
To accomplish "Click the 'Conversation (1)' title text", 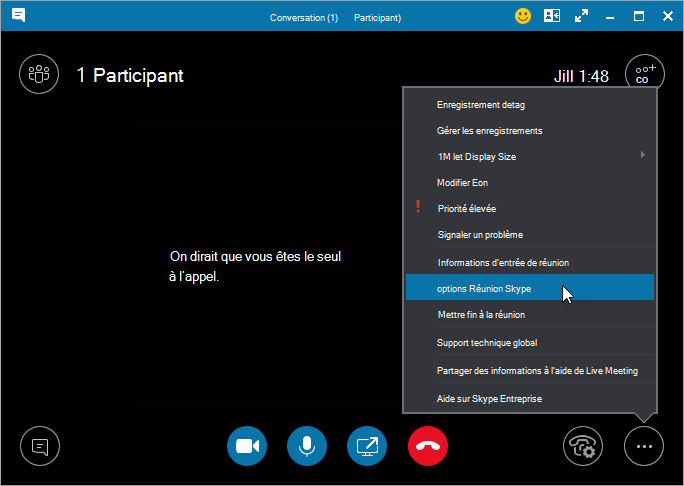I will [304, 18].
